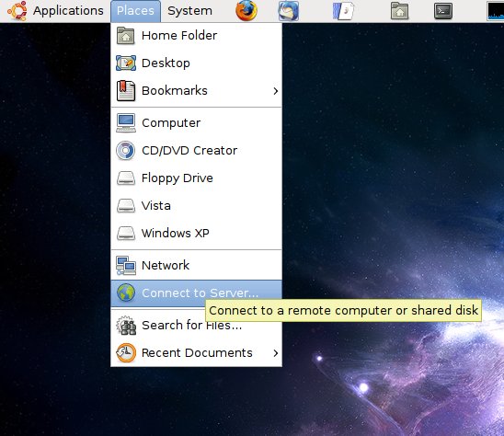Open the Applications menu

[x=68, y=11]
